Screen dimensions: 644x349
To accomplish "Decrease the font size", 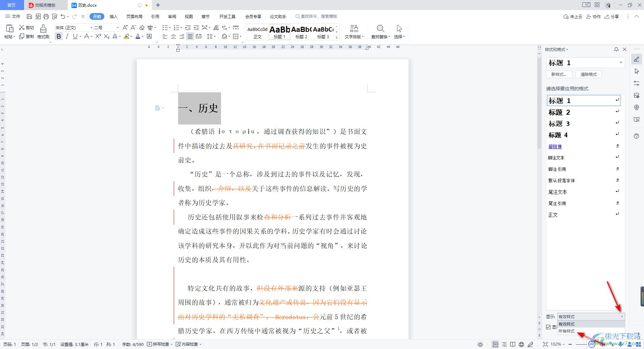I will tap(133, 28).
